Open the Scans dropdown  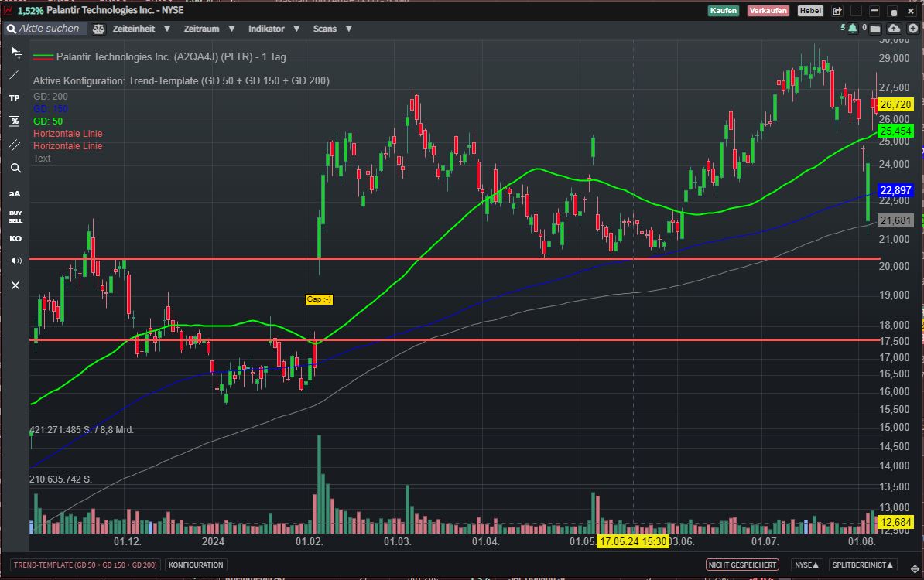[x=332, y=29]
